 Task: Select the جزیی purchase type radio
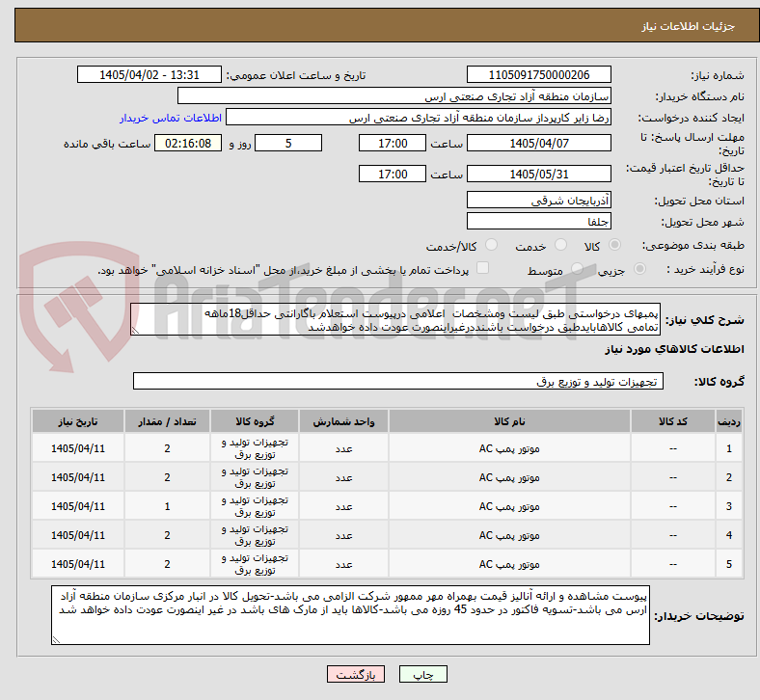[x=639, y=268]
